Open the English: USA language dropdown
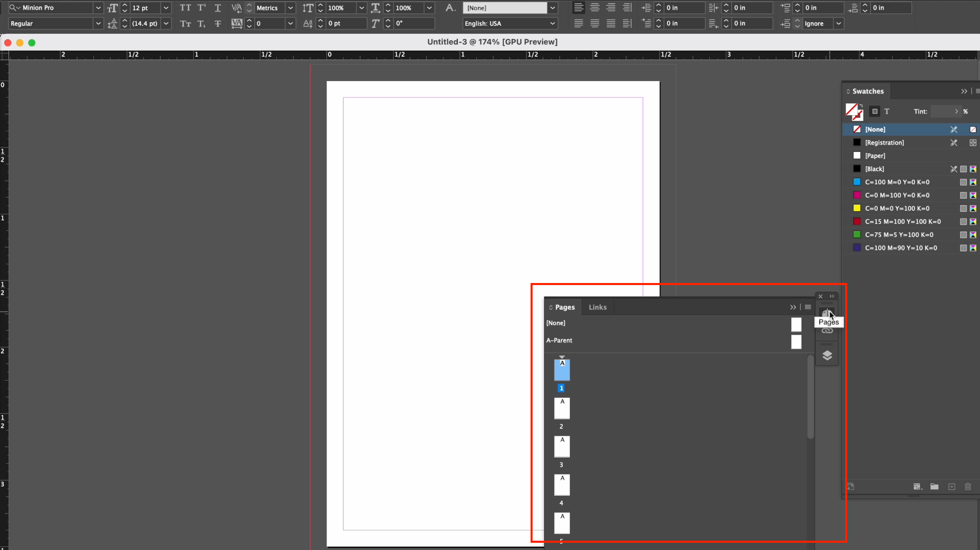Viewport: 980px width, 550px height. point(552,23)
